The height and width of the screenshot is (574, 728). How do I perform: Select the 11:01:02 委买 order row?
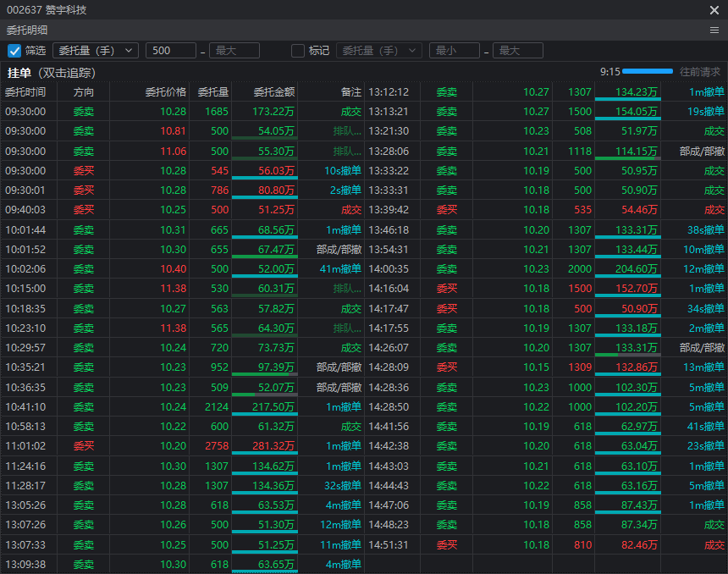pyautogui.click(x=182, y=446)
